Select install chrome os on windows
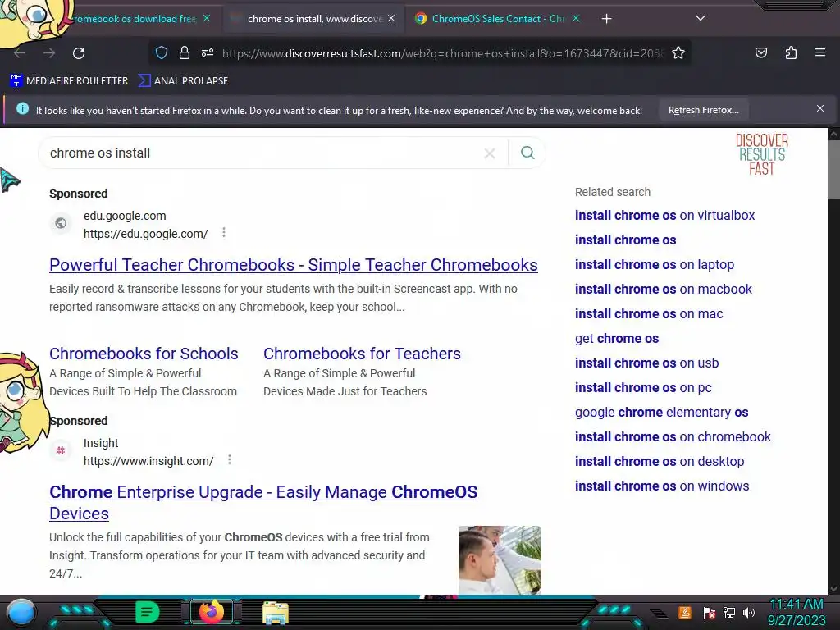Screen dimensions: 840x630 pos(662,486)
